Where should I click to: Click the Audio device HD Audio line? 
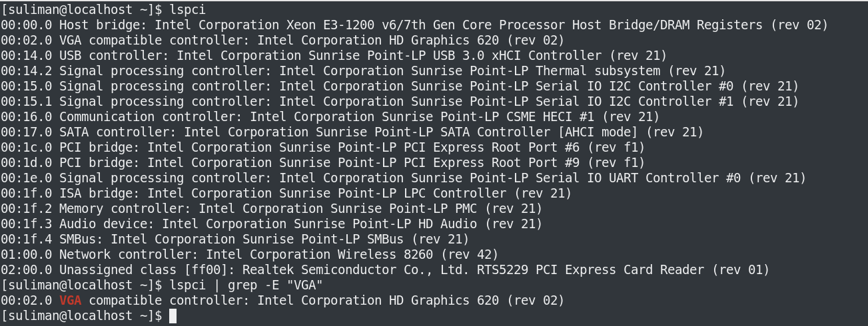coord(271,224)
